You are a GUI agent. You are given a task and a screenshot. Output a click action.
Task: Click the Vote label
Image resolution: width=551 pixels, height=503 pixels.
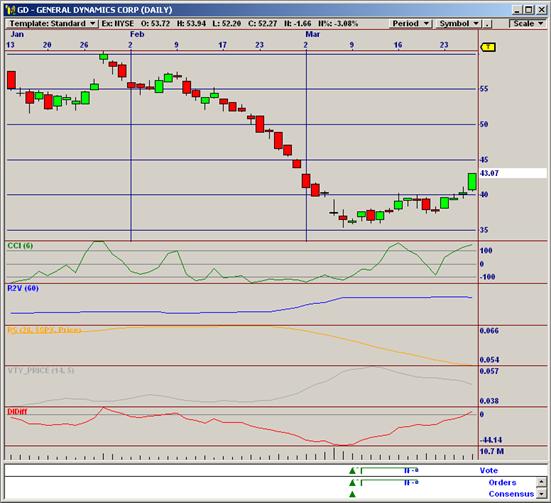click(488, 471)
